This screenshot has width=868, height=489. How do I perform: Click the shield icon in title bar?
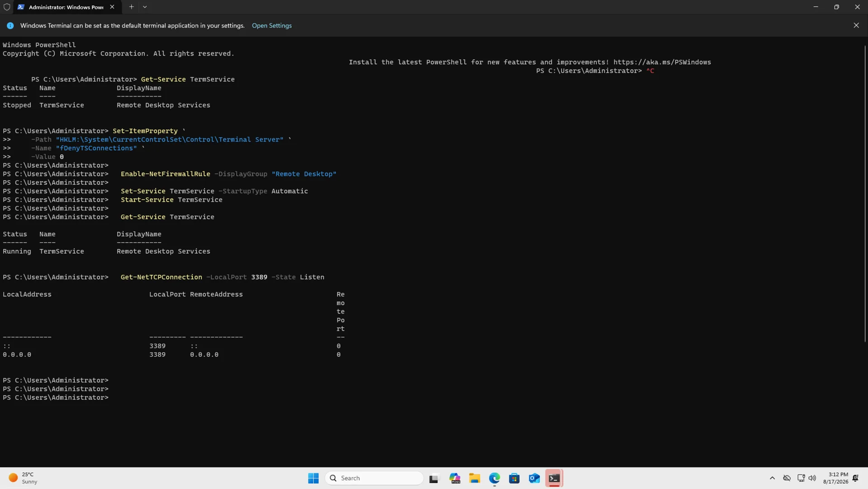point(7,7)
